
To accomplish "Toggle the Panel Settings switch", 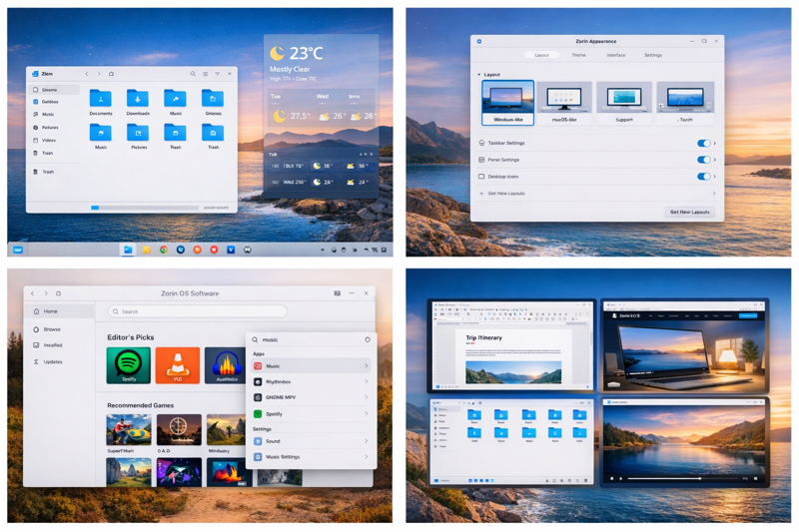I will click(x=703, y=160).
